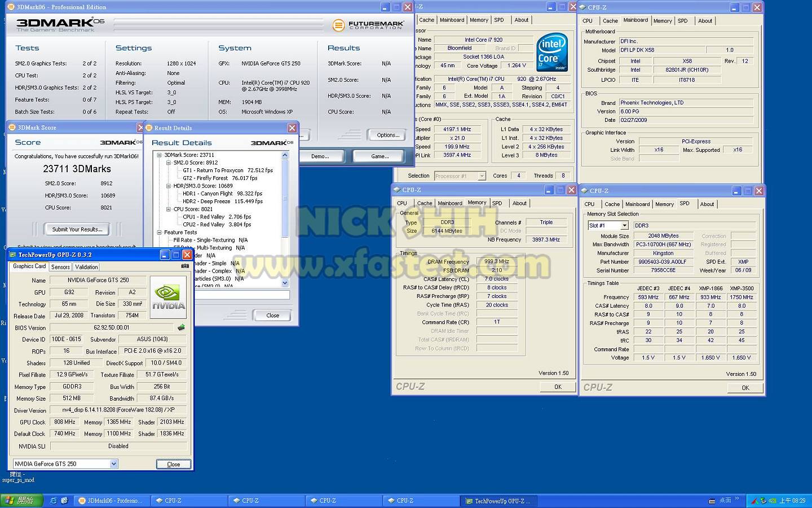Screen dimensions: 812x508
Task: Open the Validation tab in GPU-Z
Action: 86,267
